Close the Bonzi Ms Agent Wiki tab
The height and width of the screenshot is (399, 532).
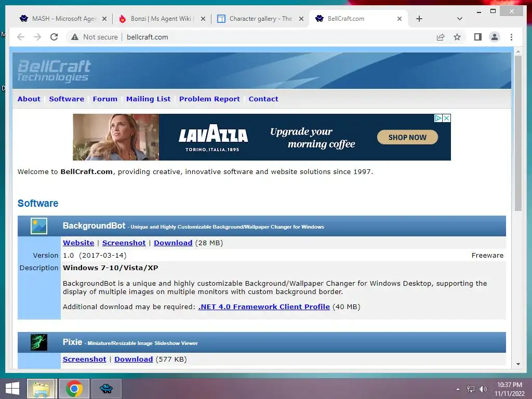coord(203,19)
